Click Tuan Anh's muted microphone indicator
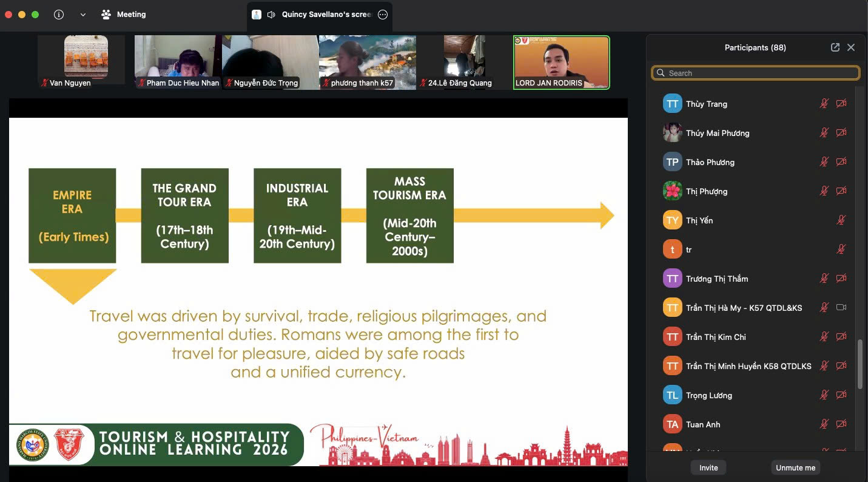 tap(824, 424)
